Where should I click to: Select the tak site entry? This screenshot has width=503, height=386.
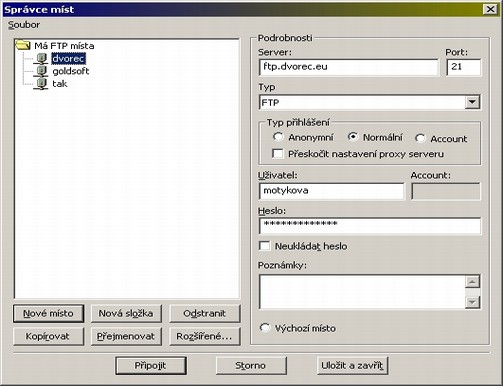[x=60, y=84]
